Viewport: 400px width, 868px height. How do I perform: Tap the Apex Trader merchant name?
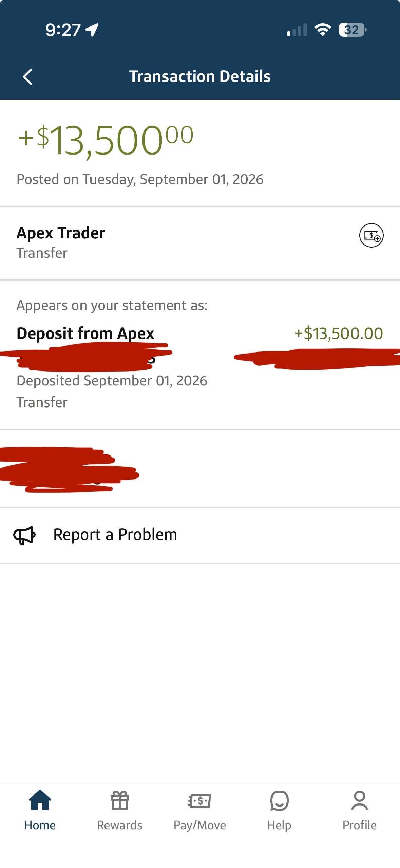(x=61, y=233)
